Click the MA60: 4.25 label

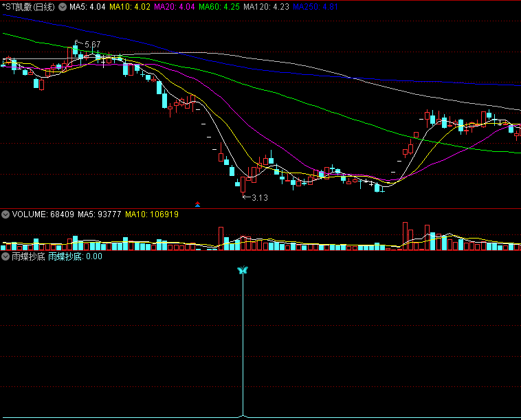coord(219,7)
